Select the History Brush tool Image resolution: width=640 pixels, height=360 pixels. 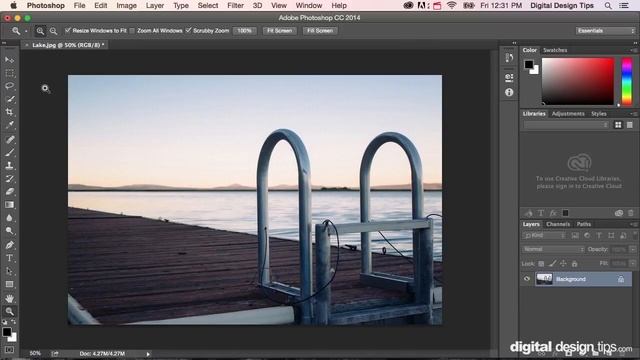pos(9,179)
